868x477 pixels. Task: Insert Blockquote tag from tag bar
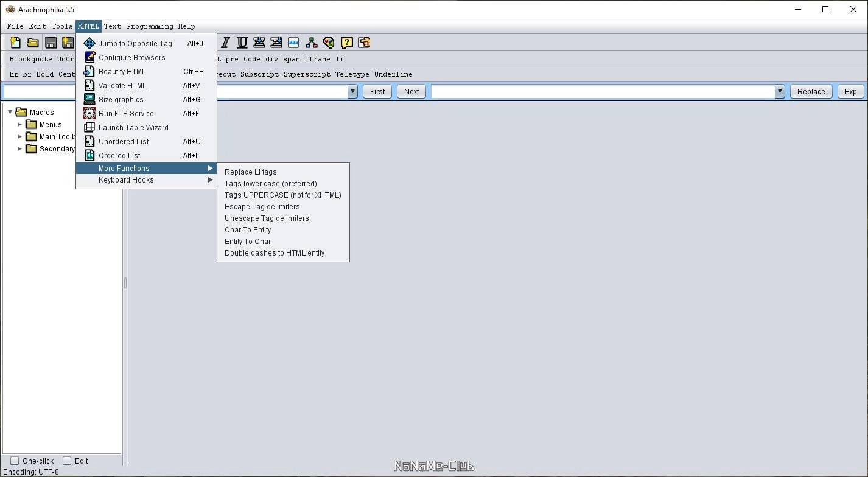pyautogui.click(x=30, y=59)
